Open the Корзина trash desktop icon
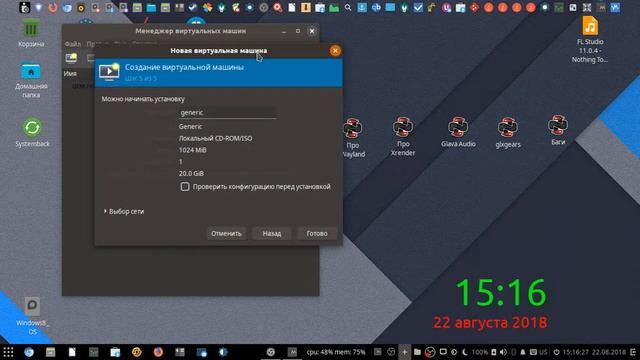 pyautogui.click(x=31, y=34)
